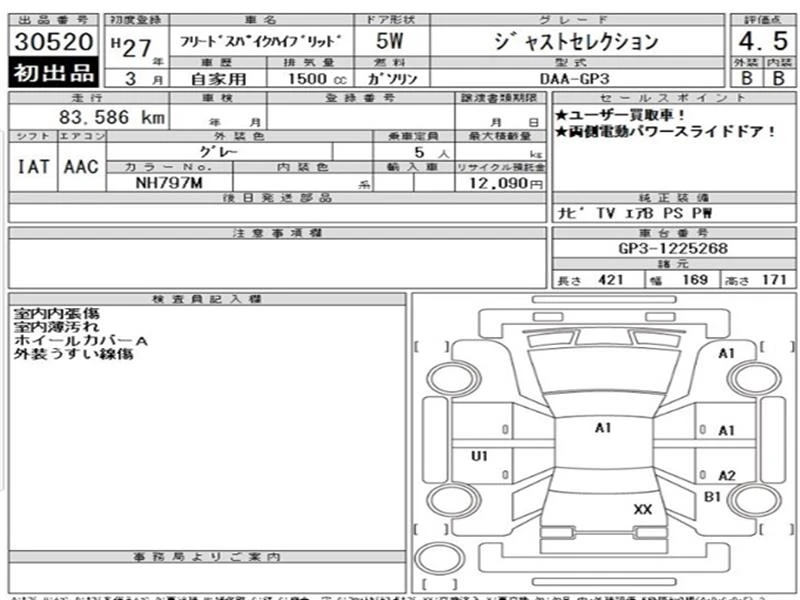Click the 5W door type cell

(391, 41)
